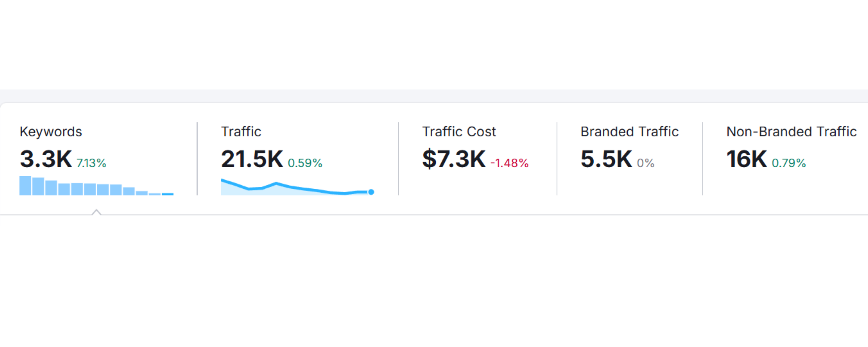
Task: Click the -1.48% traffic cost change
Action: [509, 163]
